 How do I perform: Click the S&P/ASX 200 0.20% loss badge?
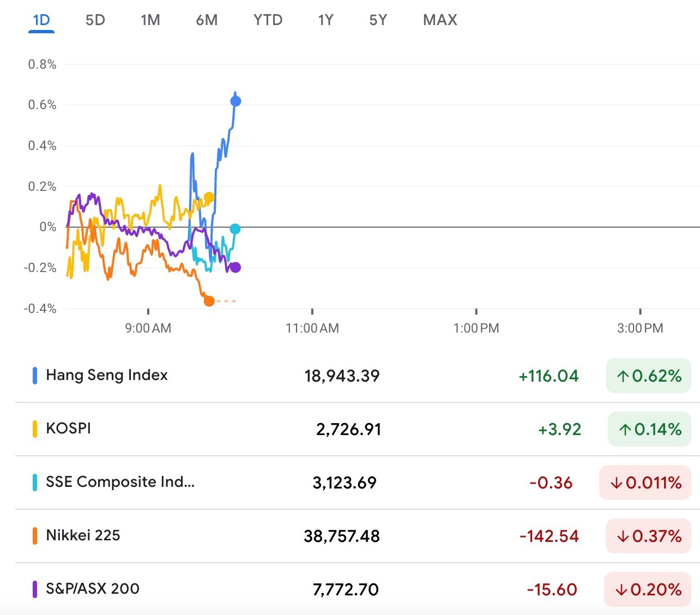click(648, 589)
